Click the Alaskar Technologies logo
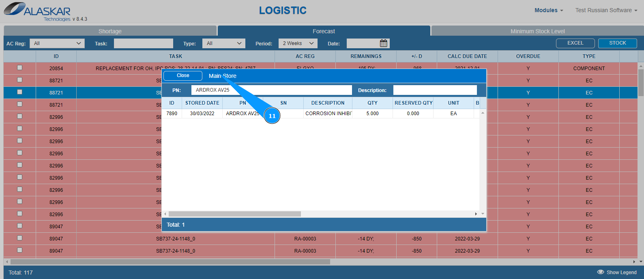The height and width of the screenshot is (279, 644). [38, 11]
